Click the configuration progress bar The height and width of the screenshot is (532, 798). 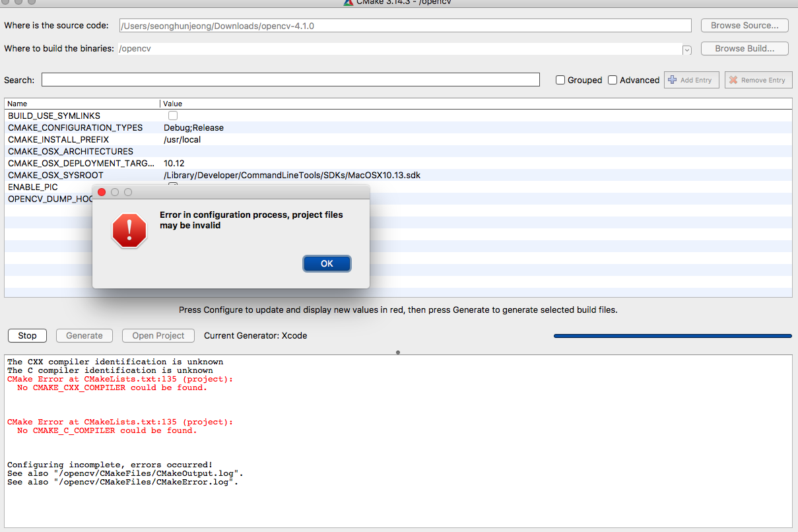(673, 336)
